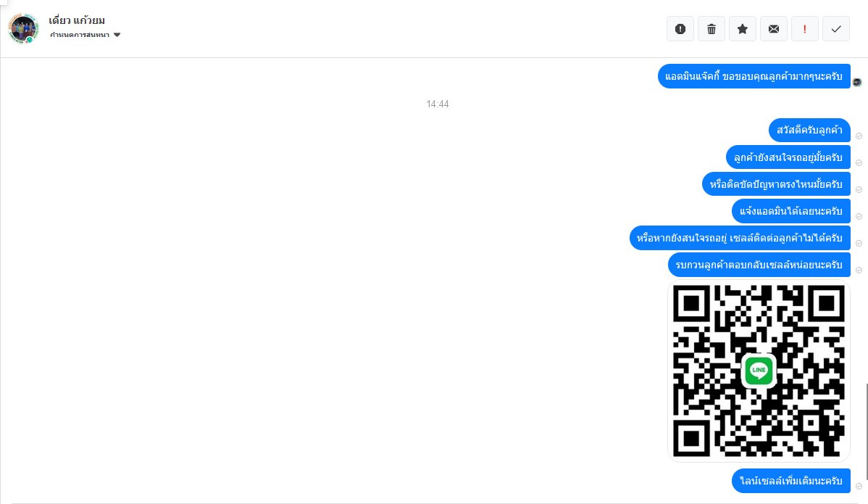868x504 pixels.
Task: Open the กำหนดการสนทนา label menu
Action: click(80, 35)
